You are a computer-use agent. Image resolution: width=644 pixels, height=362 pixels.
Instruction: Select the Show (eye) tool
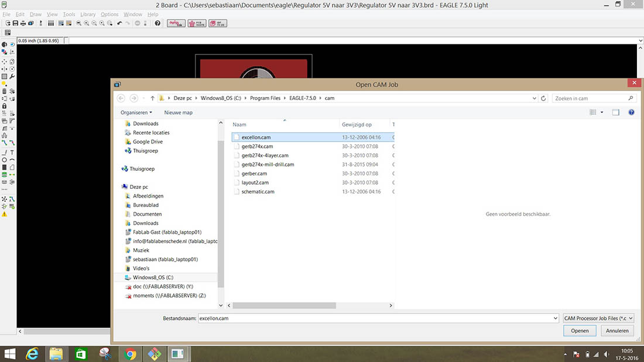tap(12, 44)
